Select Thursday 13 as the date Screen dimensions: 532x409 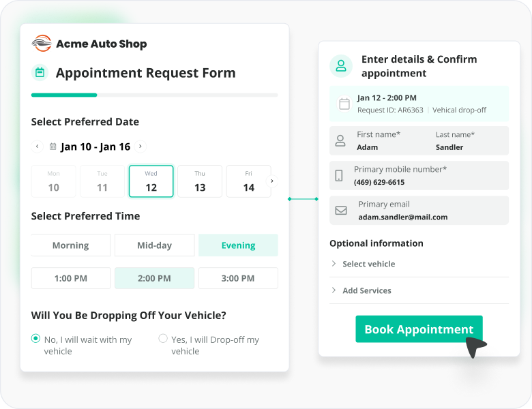pos(200,181)
